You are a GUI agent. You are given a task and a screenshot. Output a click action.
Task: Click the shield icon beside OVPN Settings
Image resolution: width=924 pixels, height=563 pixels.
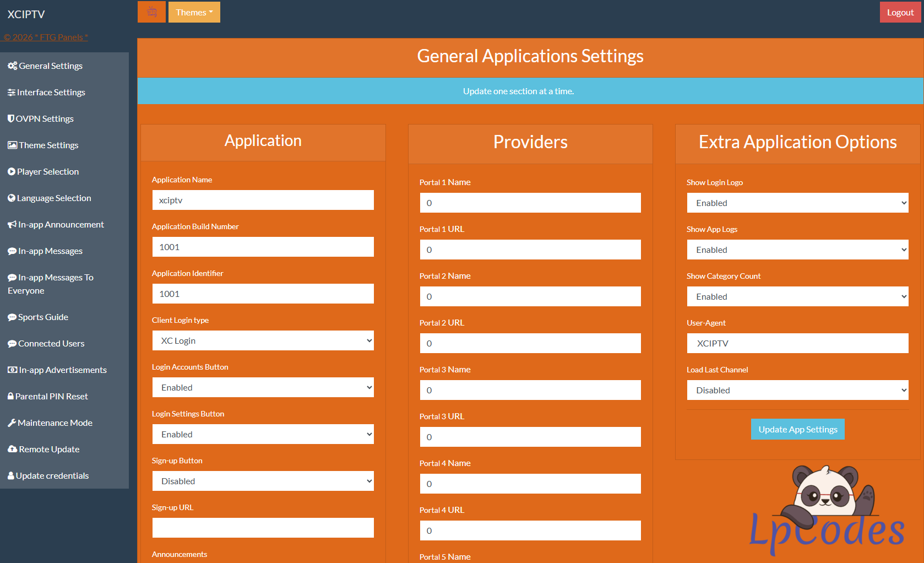tap(11, 118)
